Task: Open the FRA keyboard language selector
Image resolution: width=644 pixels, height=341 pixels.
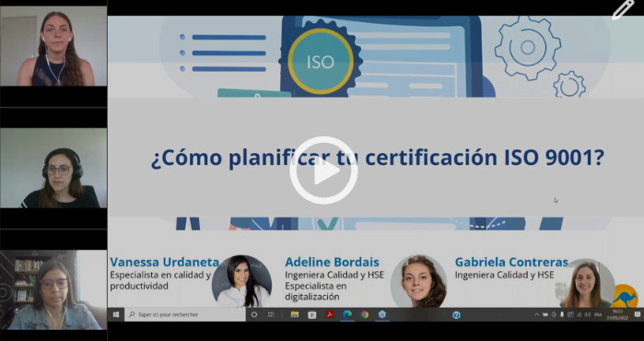Action: pos(598,314)
